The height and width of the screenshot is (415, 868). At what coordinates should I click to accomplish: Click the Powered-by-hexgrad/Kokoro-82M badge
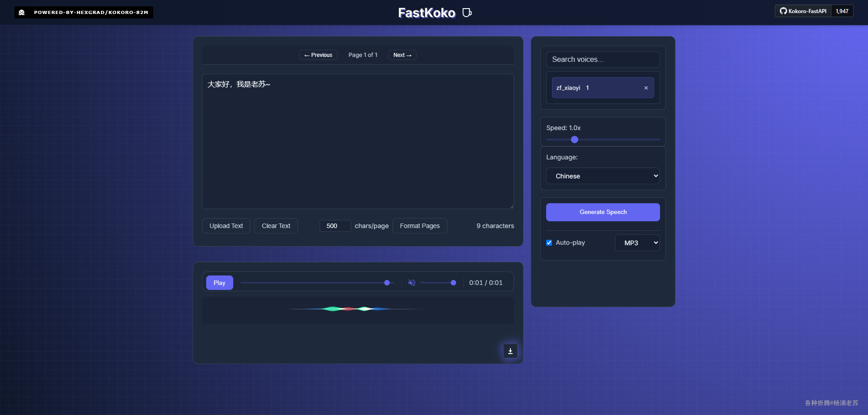coord(84,12)
